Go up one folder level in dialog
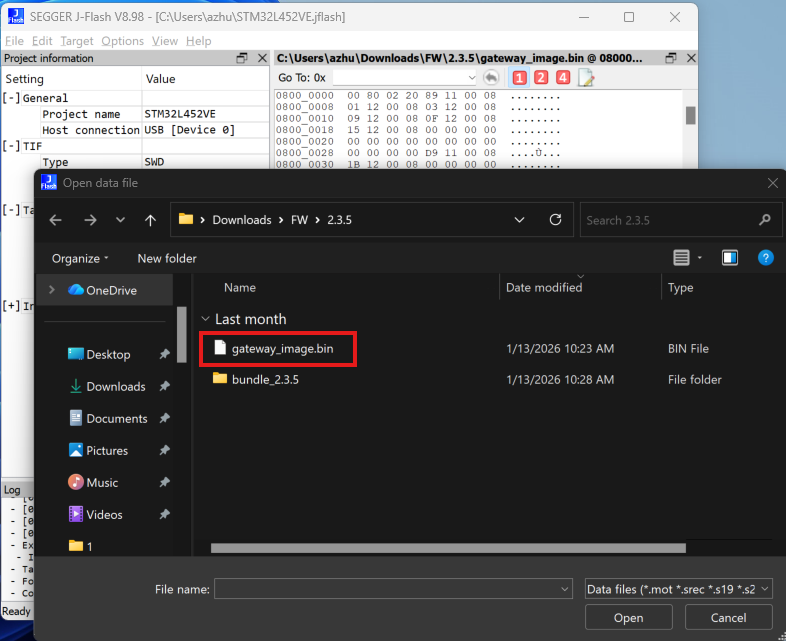786x641 pixels. click(150, 220)
